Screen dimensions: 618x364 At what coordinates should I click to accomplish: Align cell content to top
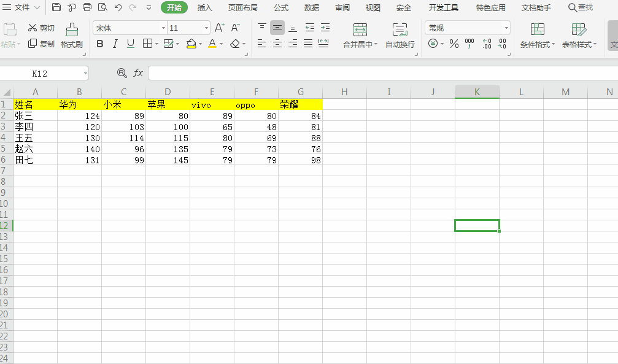click(x=261, y=28)
